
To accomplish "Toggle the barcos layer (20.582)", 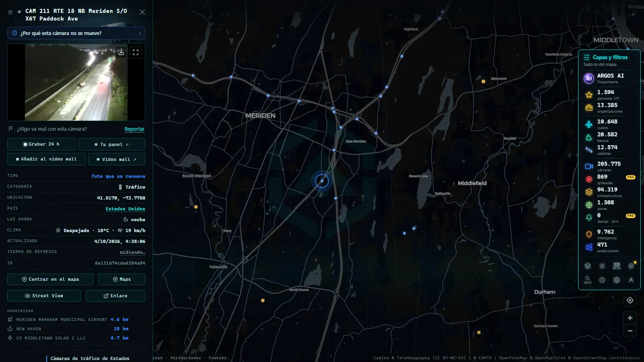I will point(609,137).
